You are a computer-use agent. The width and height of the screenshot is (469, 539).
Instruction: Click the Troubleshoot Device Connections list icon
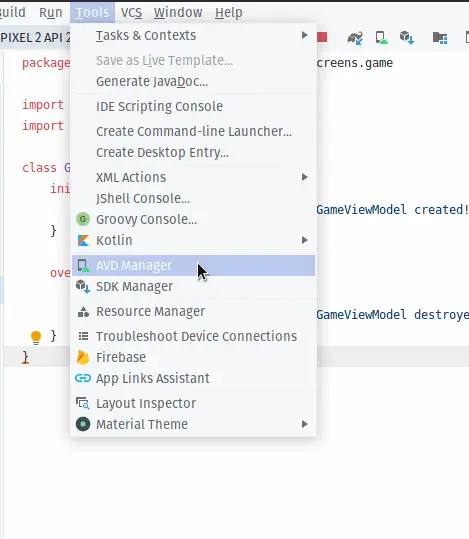pyautogui.click(x=83, y=336)
